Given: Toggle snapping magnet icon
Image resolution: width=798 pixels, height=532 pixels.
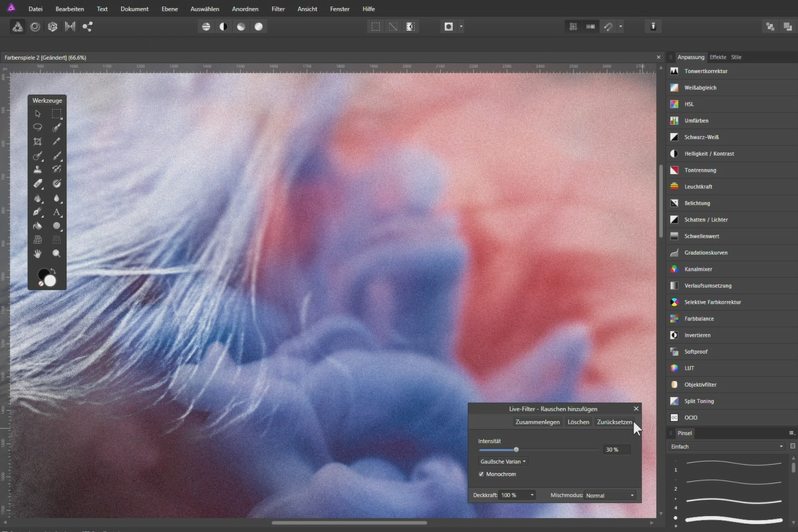Looking at the screenshot, I should point(607,27).
